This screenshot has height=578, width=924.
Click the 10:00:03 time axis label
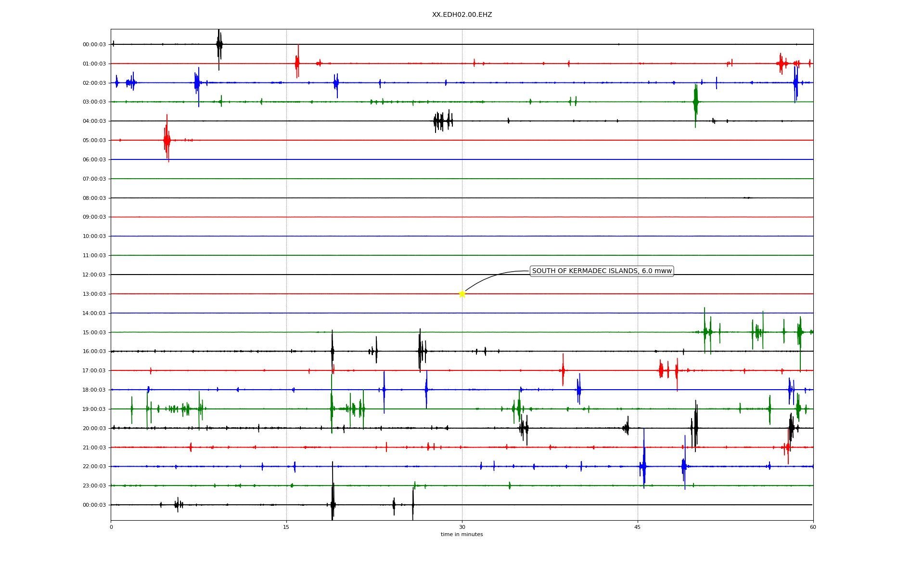tap(94, 236)
